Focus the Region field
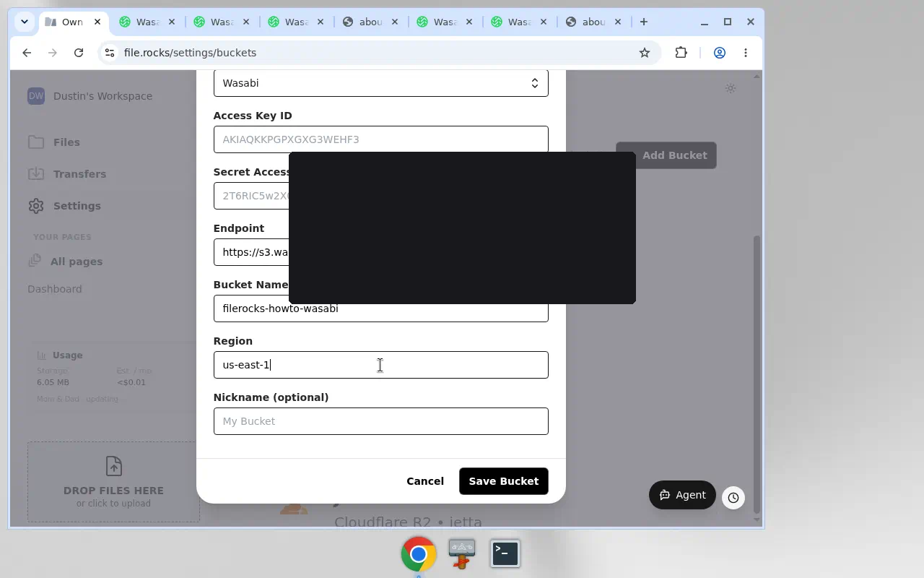Viewport: 924px width, 578px height. click(x=381, y=365)
